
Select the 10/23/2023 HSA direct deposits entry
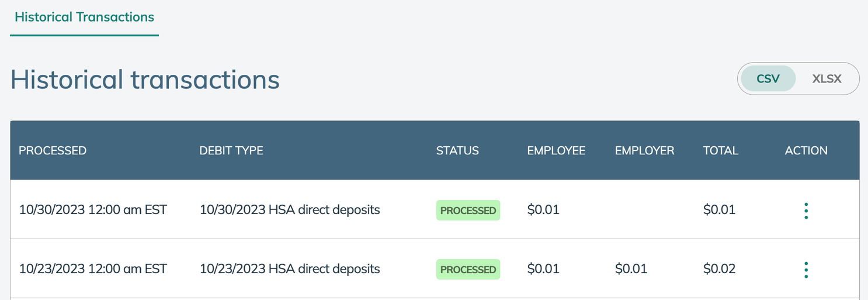point(290,268)
